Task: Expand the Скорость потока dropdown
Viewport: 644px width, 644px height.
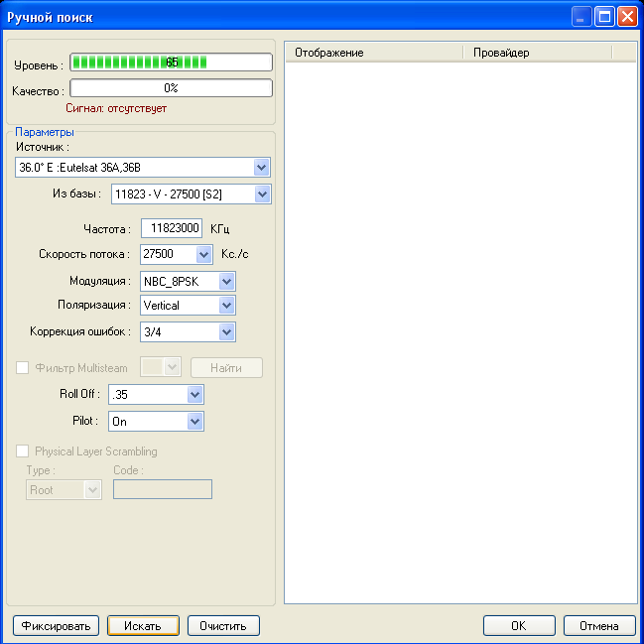Action: pos(203,254)
